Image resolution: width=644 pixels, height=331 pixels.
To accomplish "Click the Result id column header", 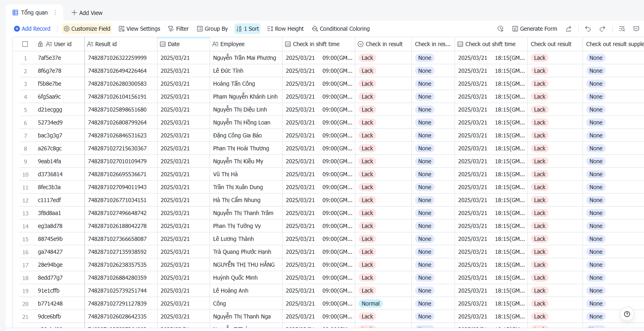I will coord(121,44).
